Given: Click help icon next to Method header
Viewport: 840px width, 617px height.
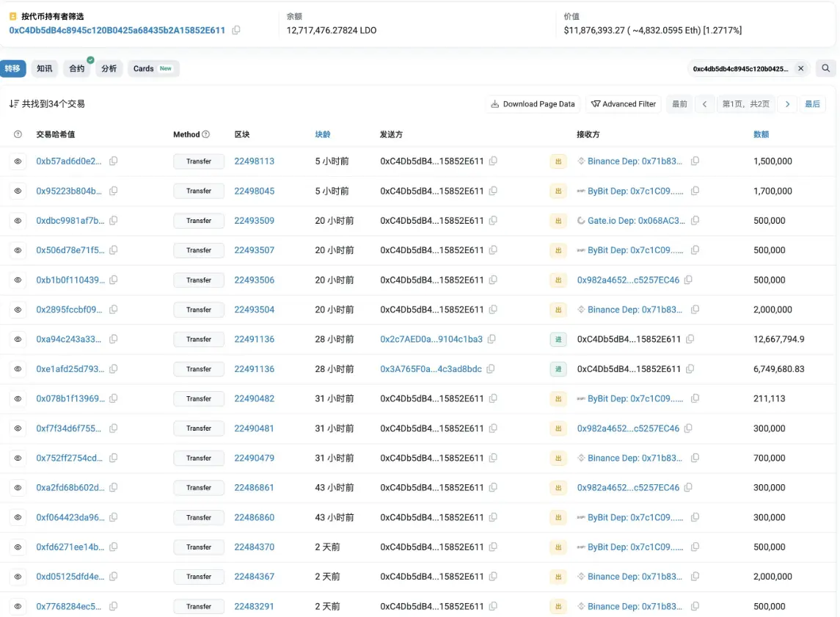Looking at the screenshot, I should pos(205,134).
